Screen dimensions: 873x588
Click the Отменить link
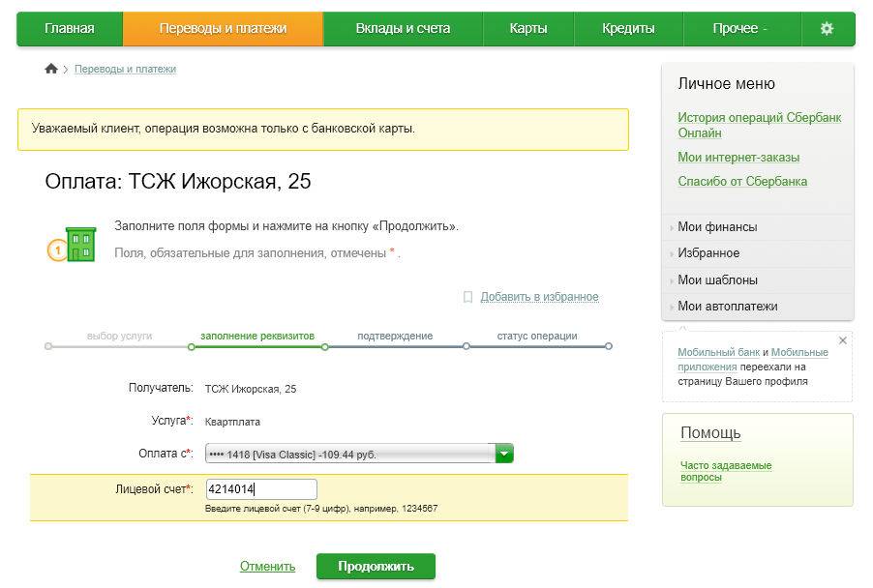tap(267, 567)
